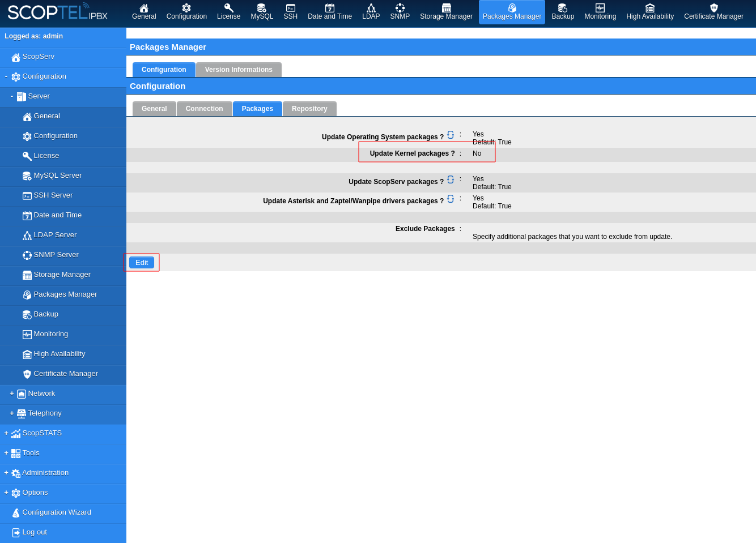The height and width of the screenshot is (543, 756).
Task: Click the SSH Server terminal icon in sidebar
Action: [27, 196]
